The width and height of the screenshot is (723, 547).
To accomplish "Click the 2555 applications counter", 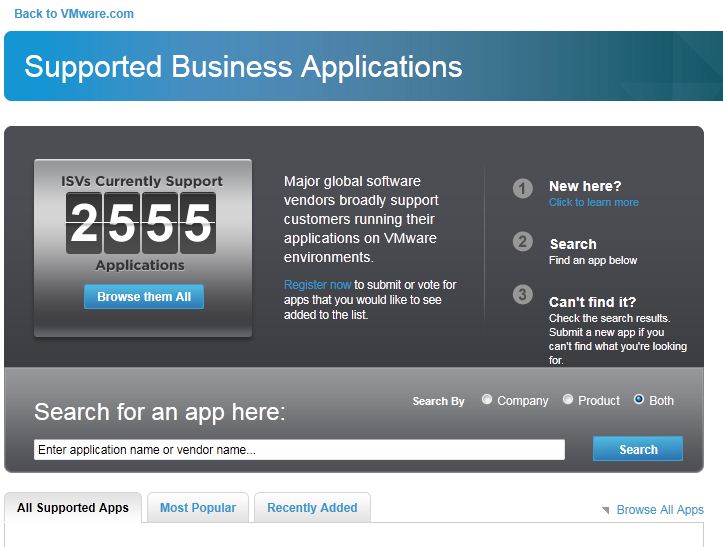I will 141,223.
